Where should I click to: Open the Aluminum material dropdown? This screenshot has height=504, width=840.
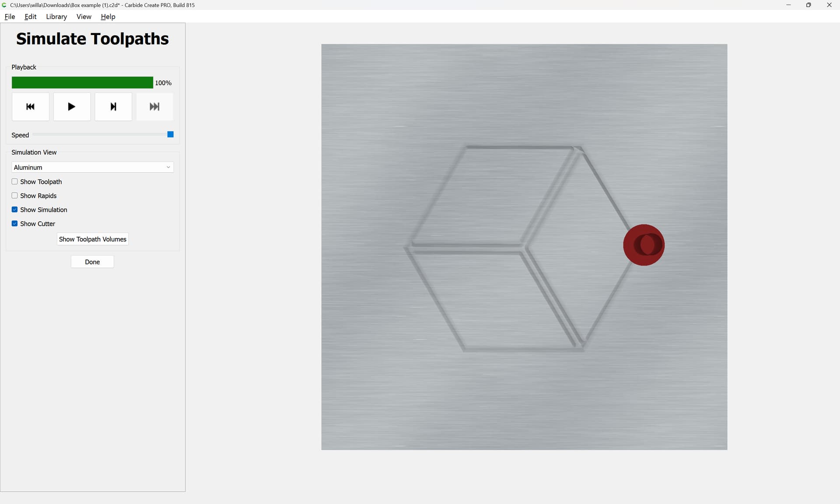click(92, 167)
